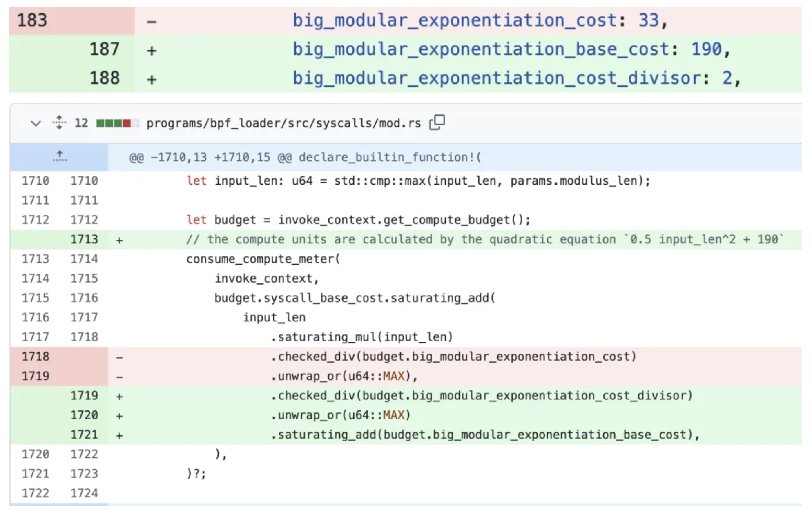Viewport: 812px width, 517px height.
Task: Click the green-red diffstat blocks
Action: point(117,123)
